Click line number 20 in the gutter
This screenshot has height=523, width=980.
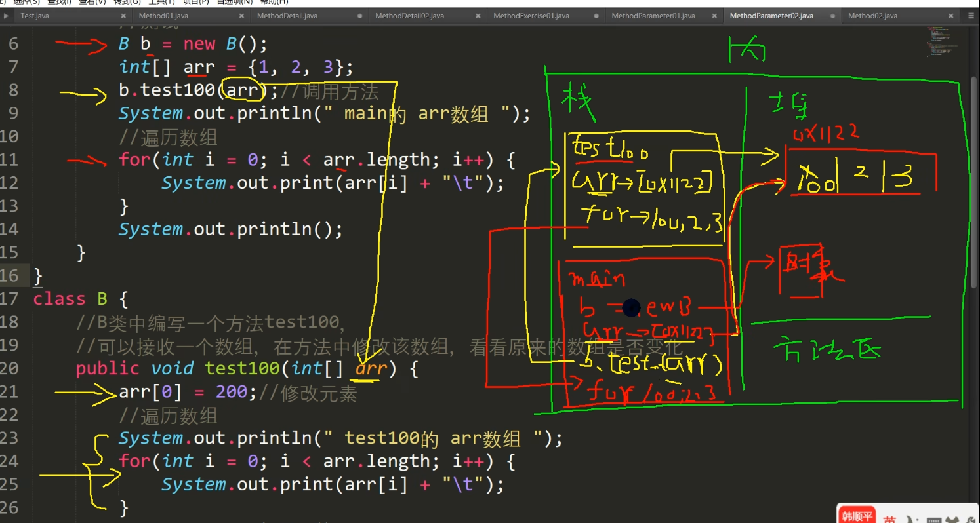(x=9, y=368)
